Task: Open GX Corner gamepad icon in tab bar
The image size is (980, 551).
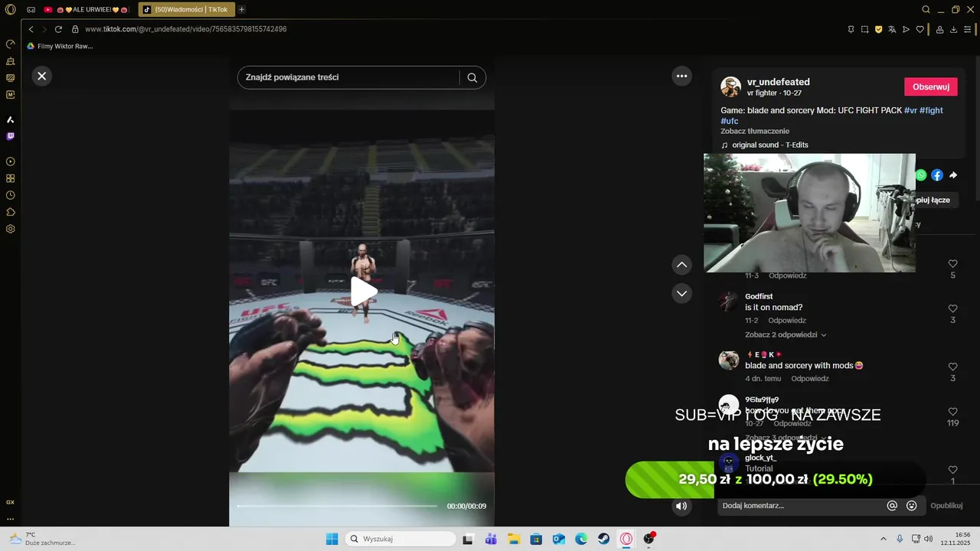Action: pyautogui.click(x=31, y=10)
